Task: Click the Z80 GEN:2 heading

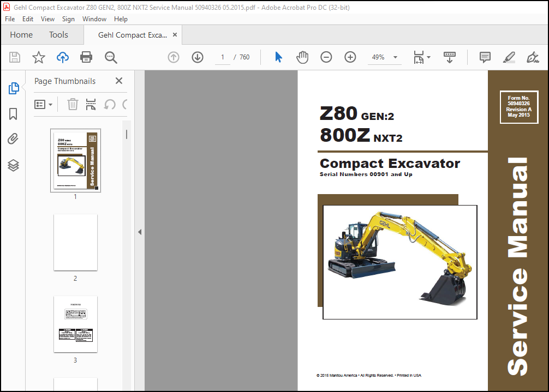Action: [357, 113]
